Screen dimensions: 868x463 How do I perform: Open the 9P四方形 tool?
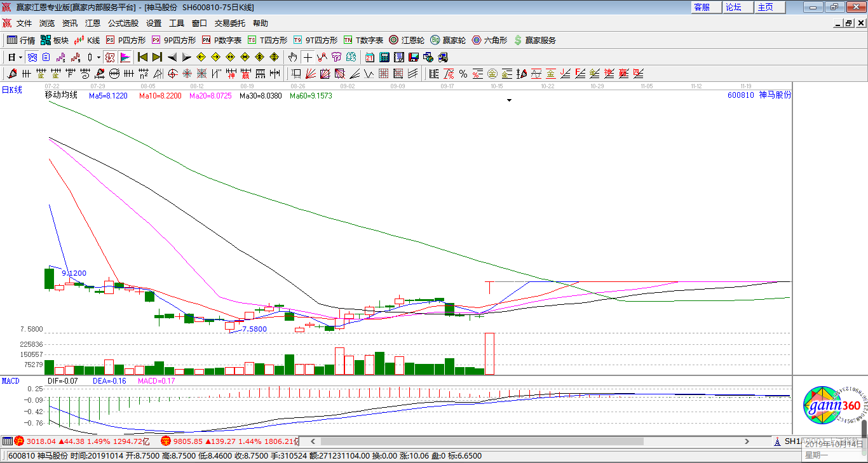point(173,40)
